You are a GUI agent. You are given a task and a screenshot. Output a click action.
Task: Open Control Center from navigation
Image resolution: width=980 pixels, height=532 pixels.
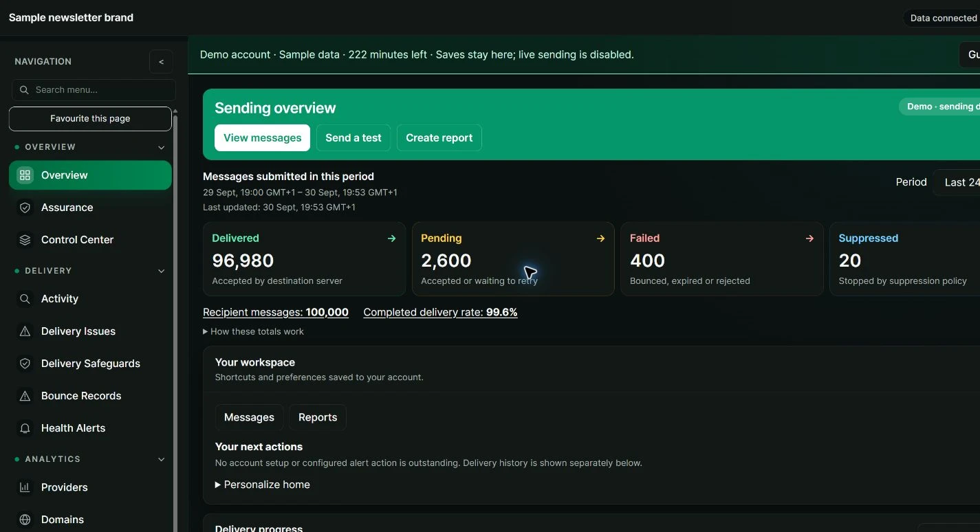coord(90,240)
